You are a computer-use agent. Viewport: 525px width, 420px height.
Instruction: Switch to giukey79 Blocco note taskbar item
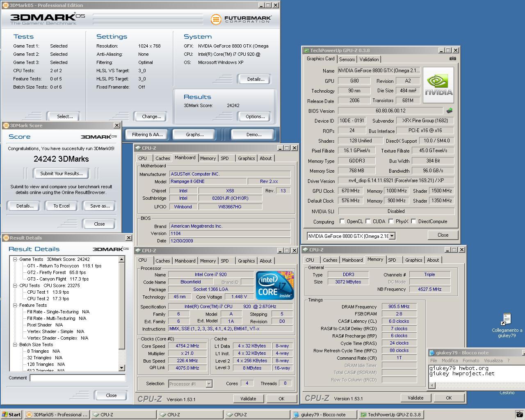pos(324,415)
